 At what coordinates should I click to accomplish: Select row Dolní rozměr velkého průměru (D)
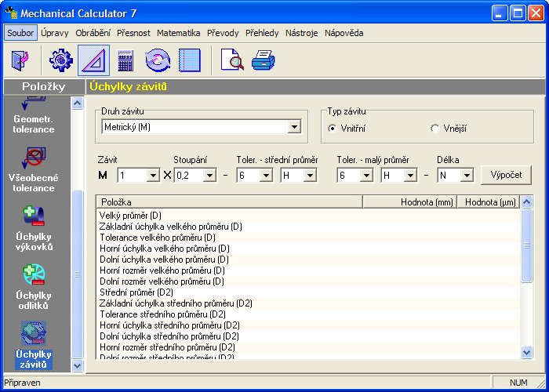(308, 281)
